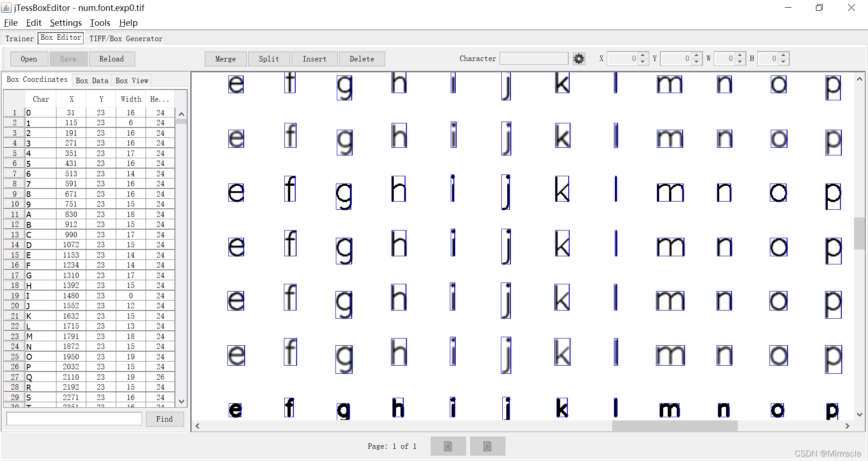Select the Box View tab
Screen dimensions: 868x461
[132, 80]
